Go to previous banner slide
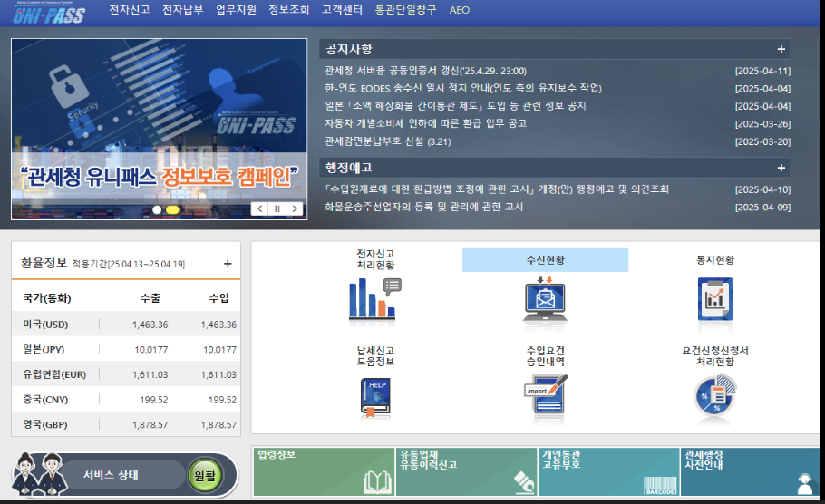Screen dimensions: 825x504 point(259,208)
